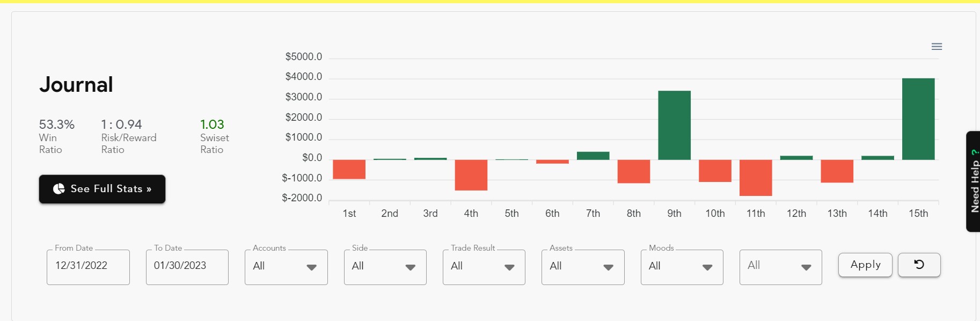Viewport: 980px width, 321px height.
Task: Open the Side filter dropdown
Action: (385, 267)
